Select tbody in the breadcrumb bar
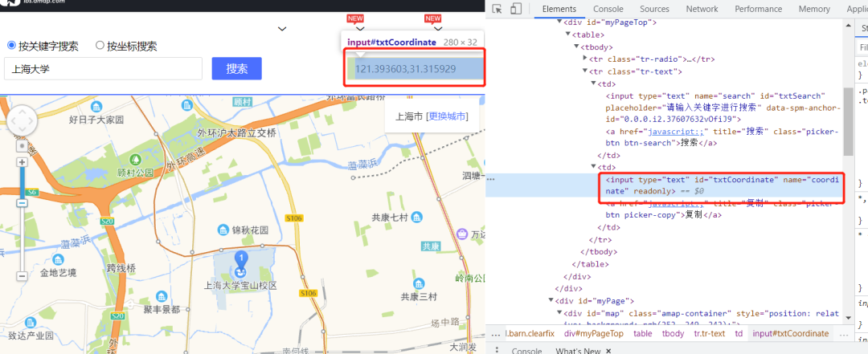This screenshot has width=868, height=354. [672, 334]
